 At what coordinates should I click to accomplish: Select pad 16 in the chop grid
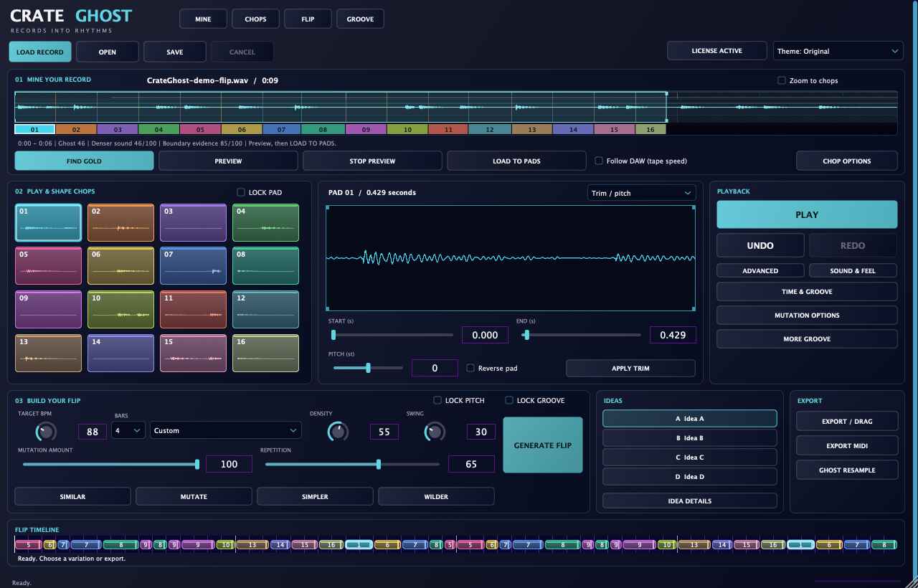[265, 353]
